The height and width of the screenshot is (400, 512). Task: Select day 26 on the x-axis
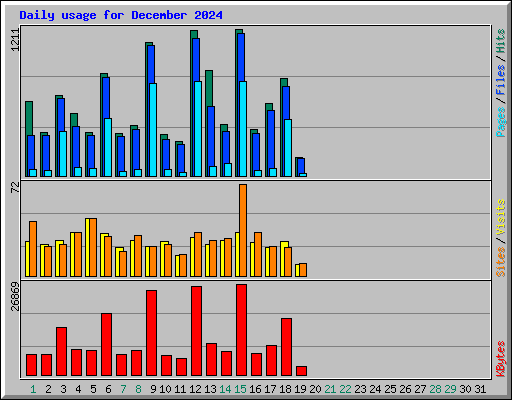[x=405, y=389]
